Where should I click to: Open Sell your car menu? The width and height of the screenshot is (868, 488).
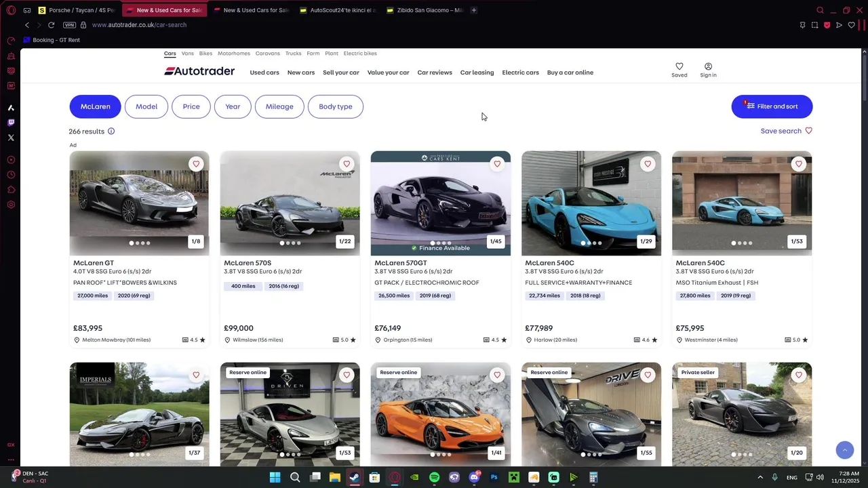[341, 73]
